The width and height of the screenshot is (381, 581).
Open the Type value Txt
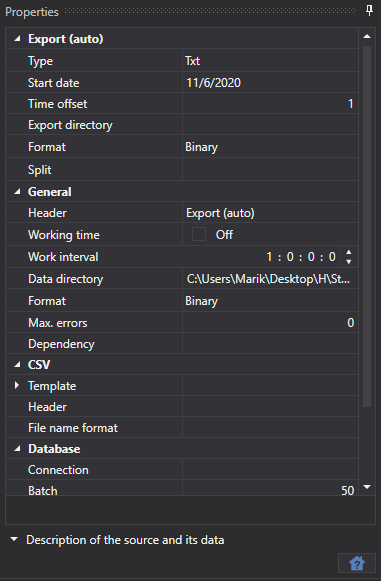[270, 61]
